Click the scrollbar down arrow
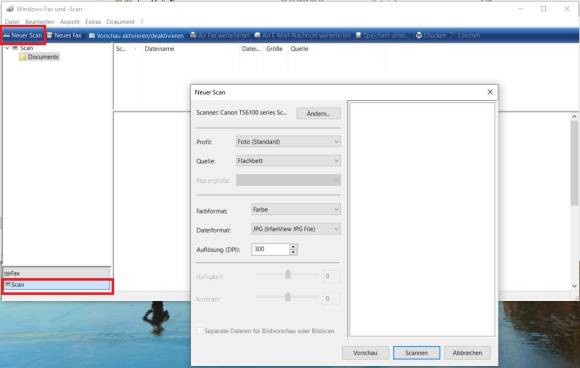 (x=574, y=286)
